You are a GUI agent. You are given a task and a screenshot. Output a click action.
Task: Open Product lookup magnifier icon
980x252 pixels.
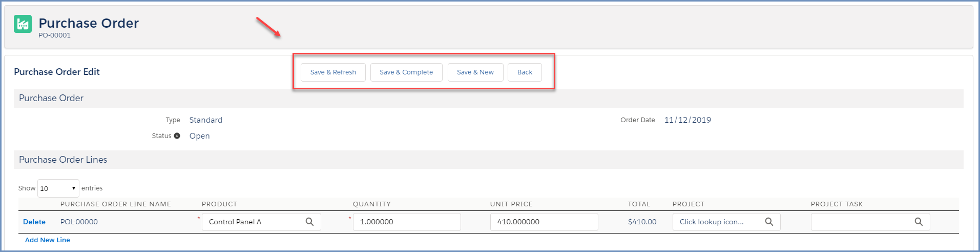tap(309, 222)
